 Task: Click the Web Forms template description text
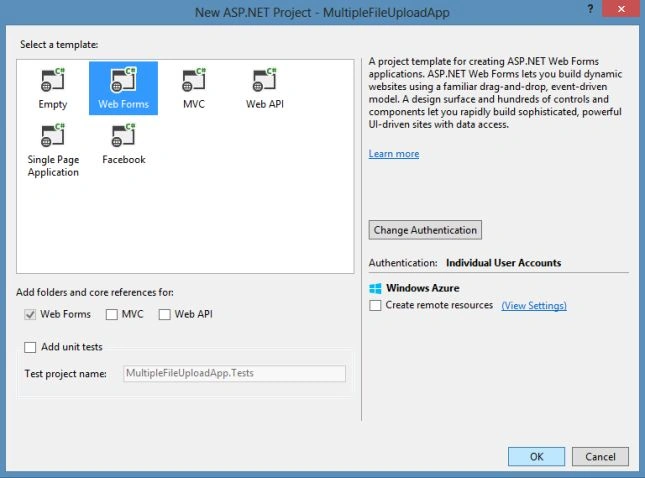coord(495,93)
